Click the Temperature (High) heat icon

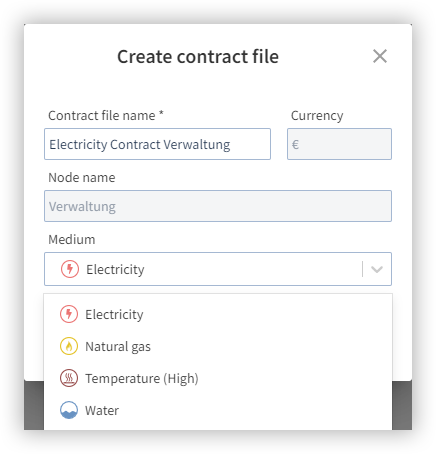click(69, 378)
